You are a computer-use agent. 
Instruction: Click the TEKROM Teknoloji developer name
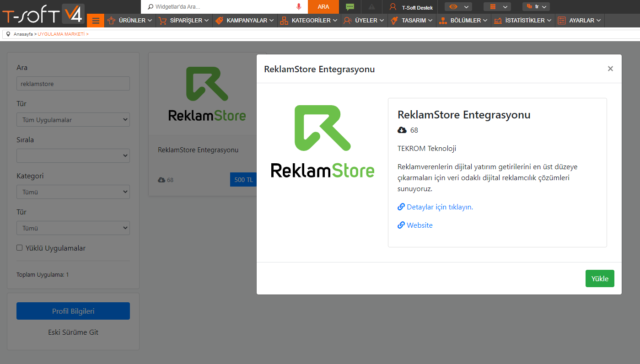pos(427,149)
